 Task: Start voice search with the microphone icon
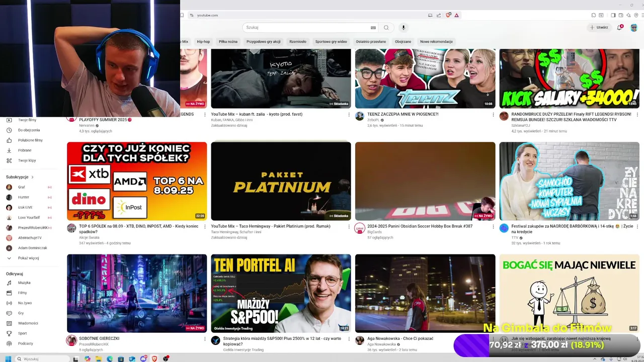coord(403,28)
